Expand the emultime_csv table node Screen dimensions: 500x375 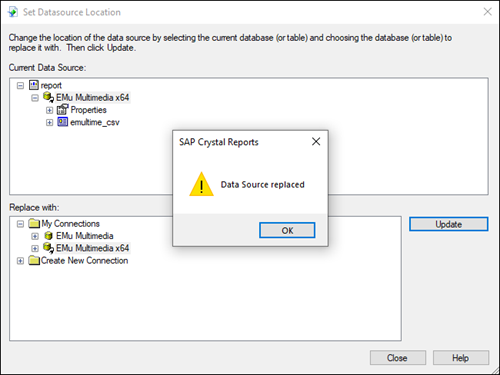[x=49, y=123]
